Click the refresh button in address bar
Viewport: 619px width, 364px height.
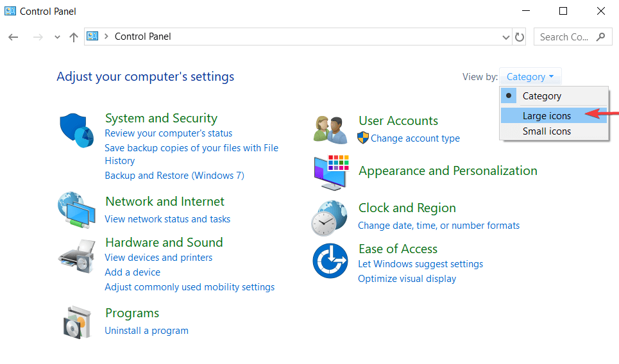point(520,37)
